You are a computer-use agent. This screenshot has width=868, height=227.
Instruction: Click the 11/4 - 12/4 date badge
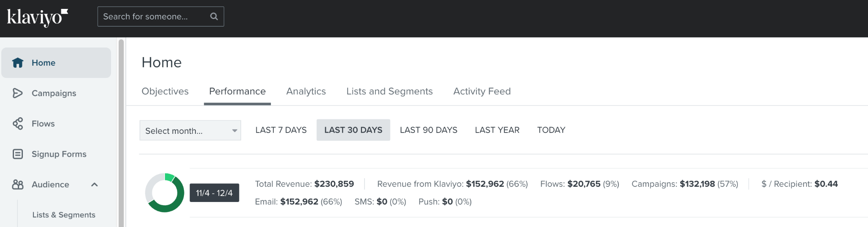coord(214,193)
